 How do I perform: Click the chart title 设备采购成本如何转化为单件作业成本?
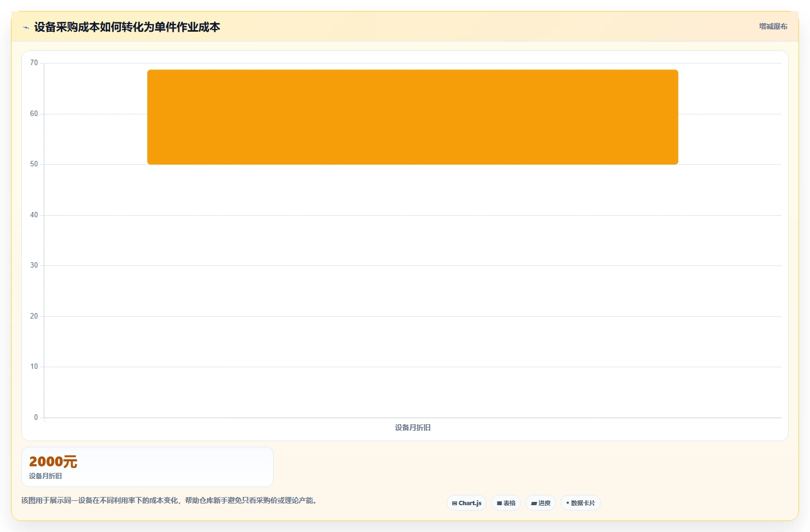[127, 27]
